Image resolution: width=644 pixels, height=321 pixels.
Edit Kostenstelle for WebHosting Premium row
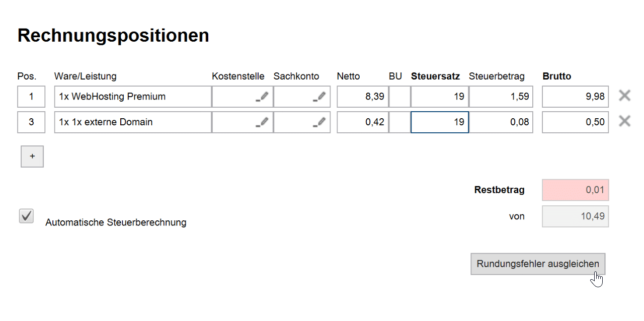(262, 97)
